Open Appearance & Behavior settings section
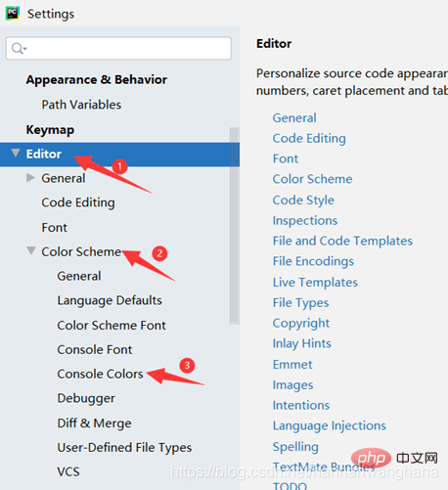The image size is (448, 490). click(97, 79)
